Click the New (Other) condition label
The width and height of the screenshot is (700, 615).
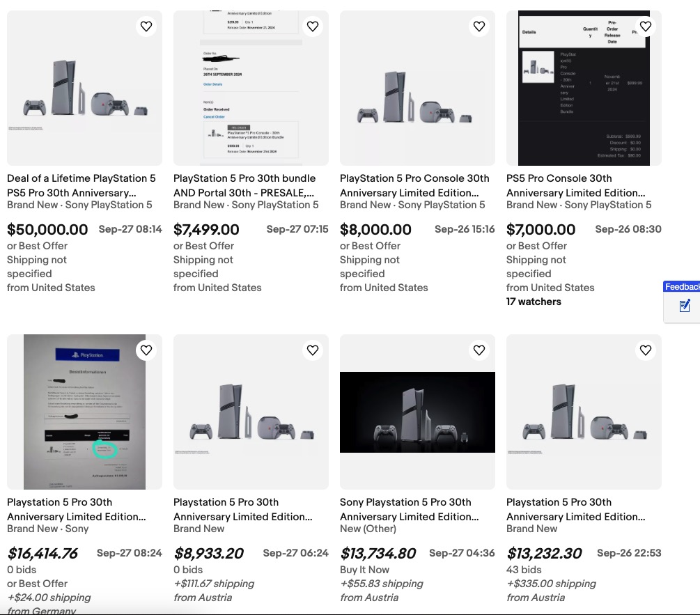click(368, 529)
